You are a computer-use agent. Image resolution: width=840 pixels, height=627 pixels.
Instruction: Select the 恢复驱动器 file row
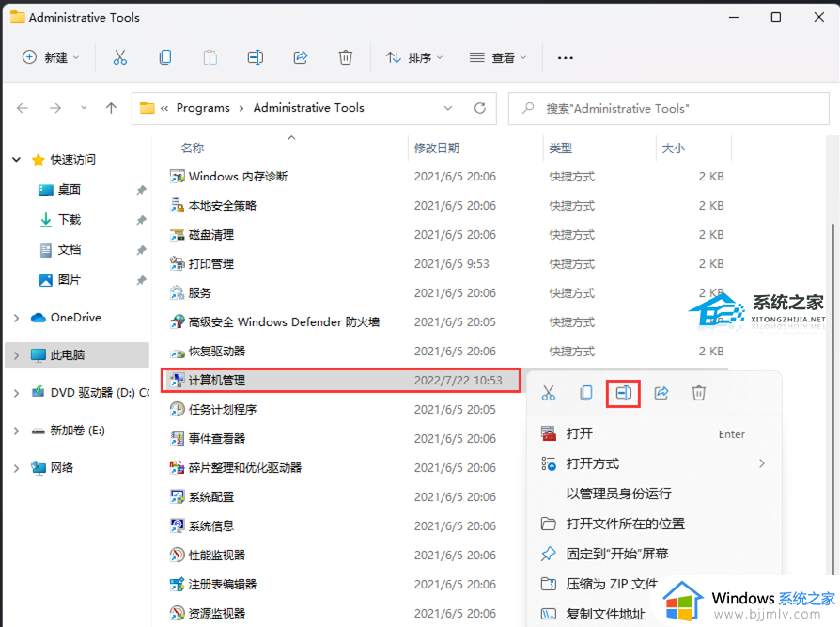point(447,351)
